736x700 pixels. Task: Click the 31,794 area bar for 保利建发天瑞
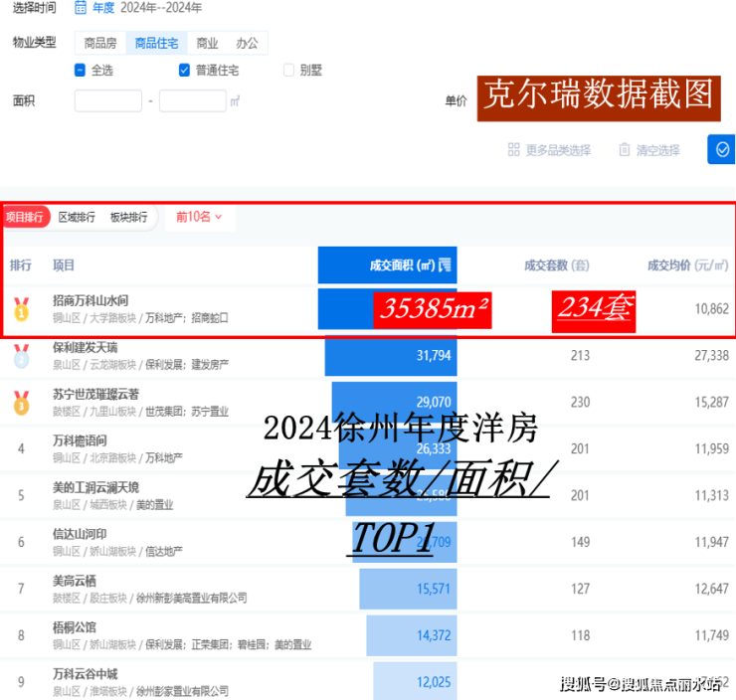click(391, 355)
